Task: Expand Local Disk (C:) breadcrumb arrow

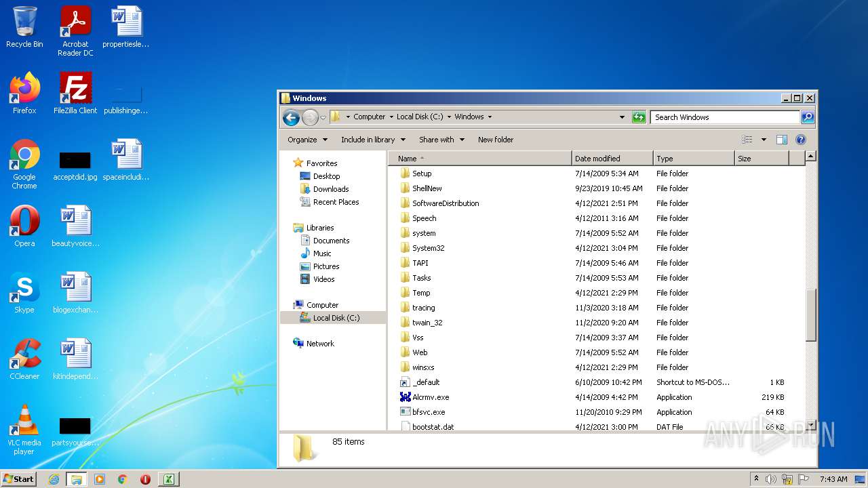Action: (449, 117)
